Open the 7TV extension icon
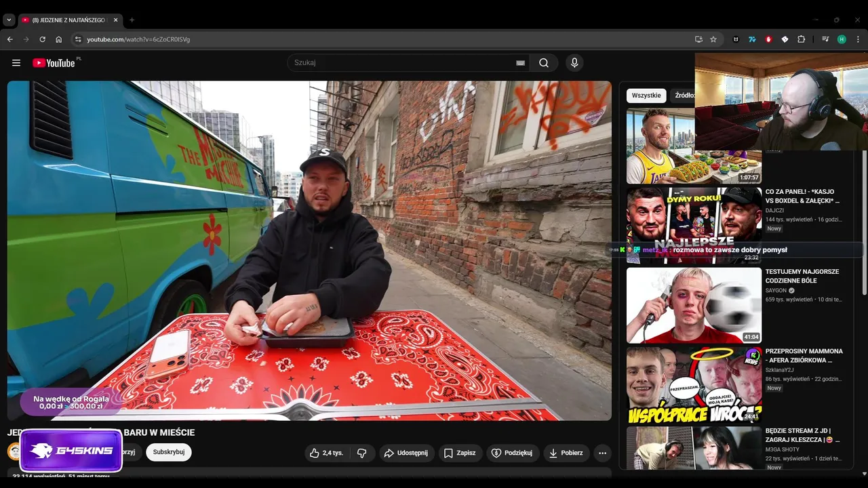 752,39
